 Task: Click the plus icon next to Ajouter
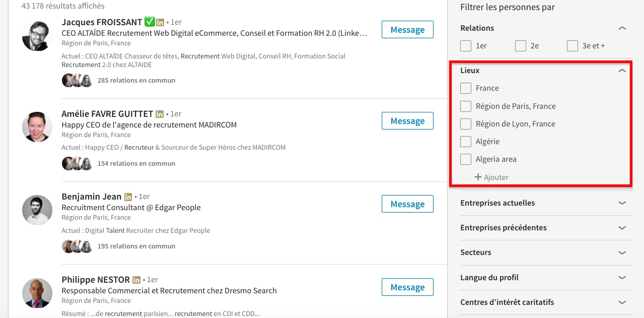[478, 177]
